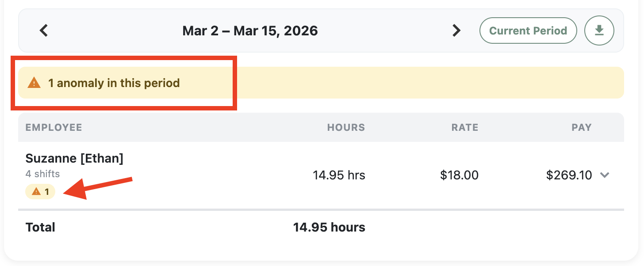Open the '1 anomaly in this period' banner
Image resolution: width=644 pixels, height=266 pixels.
114,83
